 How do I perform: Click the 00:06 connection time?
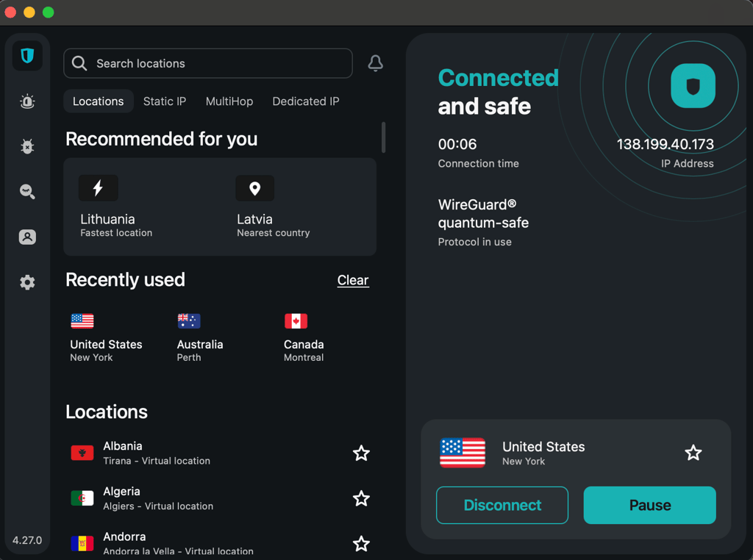[457, 144]
